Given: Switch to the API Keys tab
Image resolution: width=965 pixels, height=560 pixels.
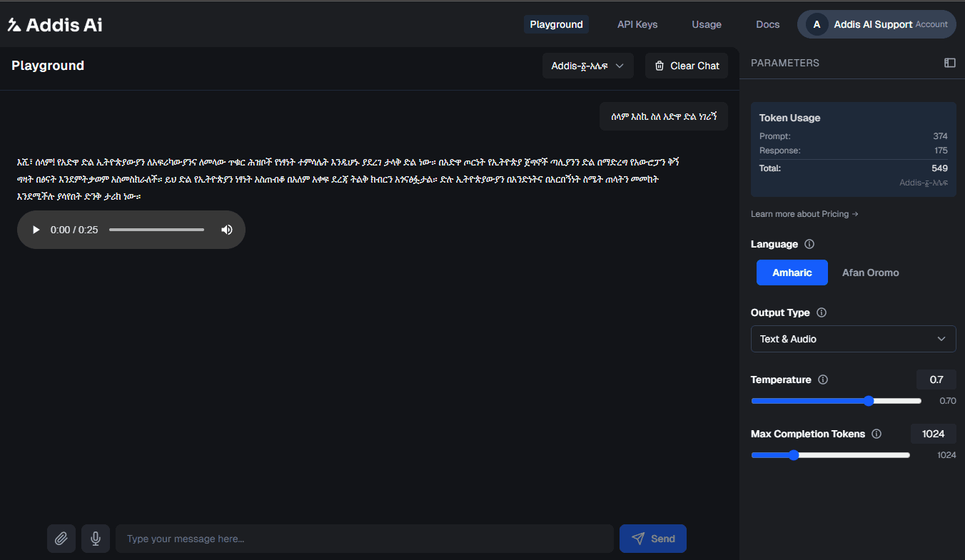Looking at the screenshot, I should pyautogui.click(x=637, y=24).
